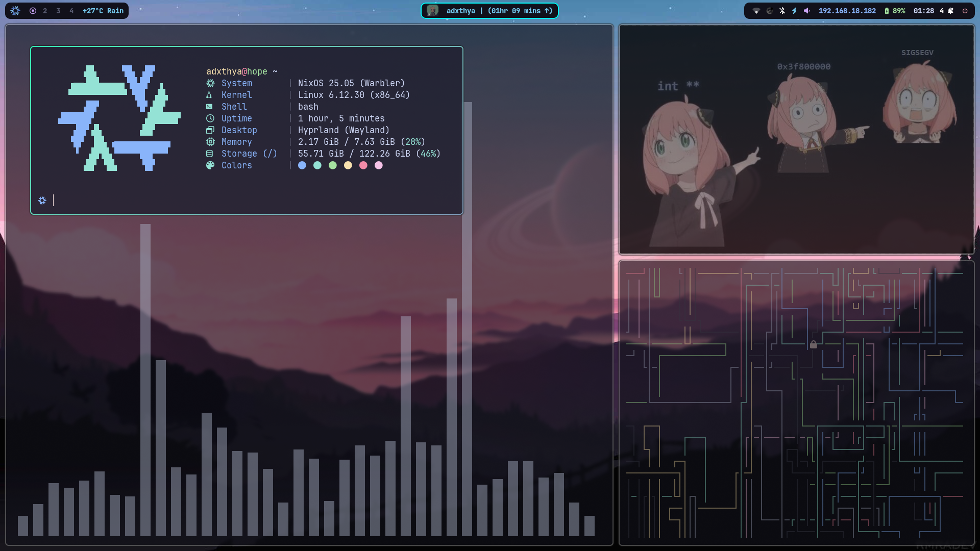980x551 pixels.
Task: Click the Memory row chip icon
Action: tap(210, 142)
